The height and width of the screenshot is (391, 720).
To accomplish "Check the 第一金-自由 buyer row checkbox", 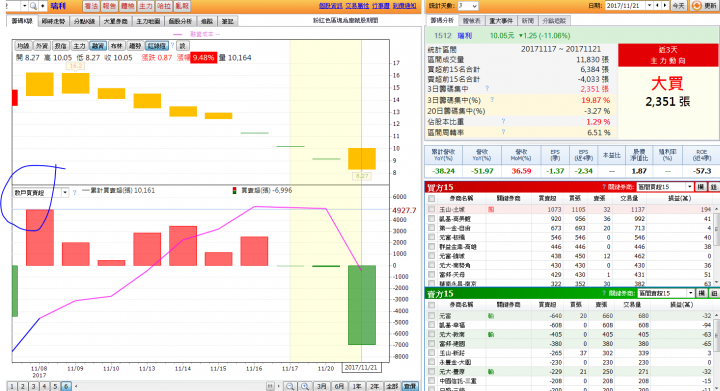I will pyautogui.click(x=432, y=228).
